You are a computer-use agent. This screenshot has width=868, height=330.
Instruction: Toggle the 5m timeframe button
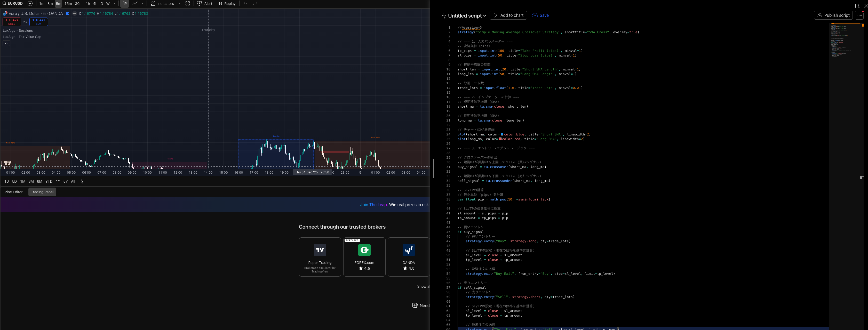click(x=58, y=4)
